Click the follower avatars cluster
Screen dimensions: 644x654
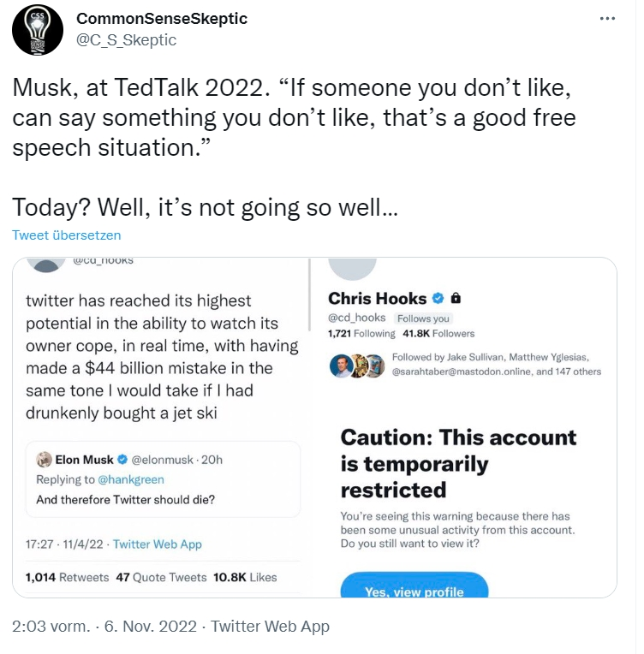point(356,365)
